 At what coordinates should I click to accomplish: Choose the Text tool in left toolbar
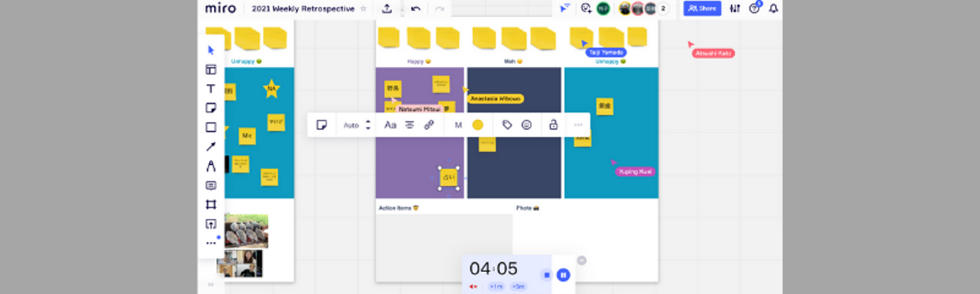[x=211, y=88]
